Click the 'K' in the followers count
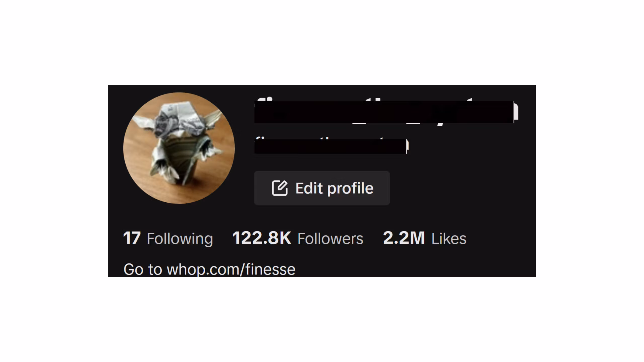 coord(285,238)
